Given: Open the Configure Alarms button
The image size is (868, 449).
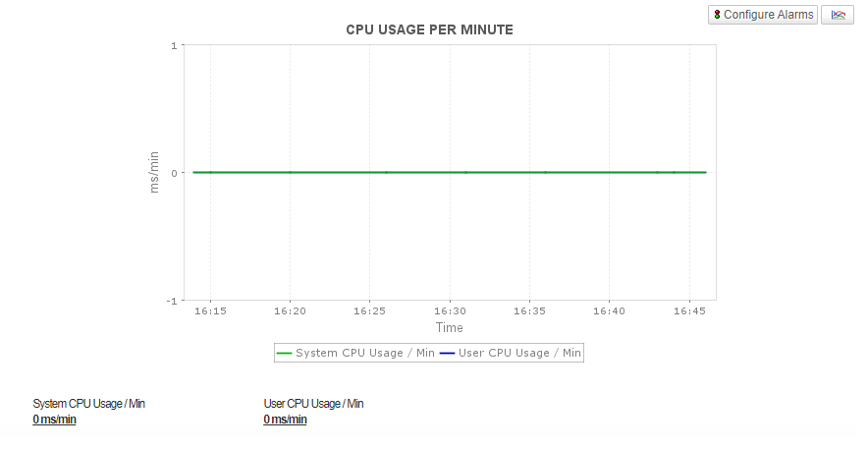Looking at the screenshot, I should click(x=762, y=15).
